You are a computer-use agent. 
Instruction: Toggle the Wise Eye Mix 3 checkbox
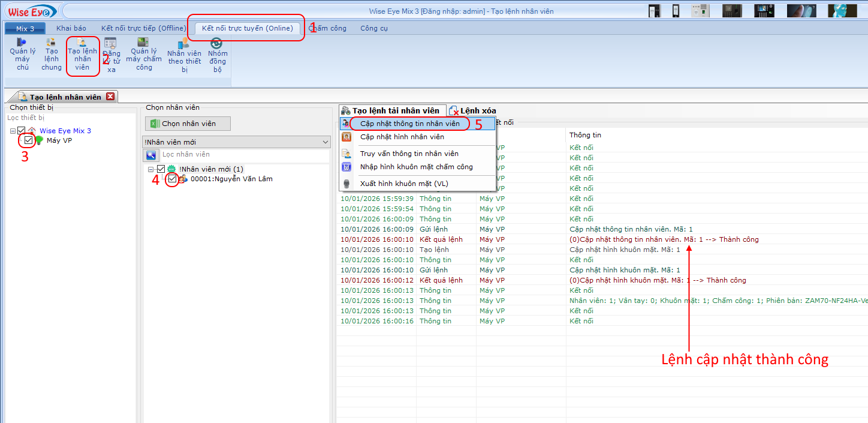tap(20, 130)
